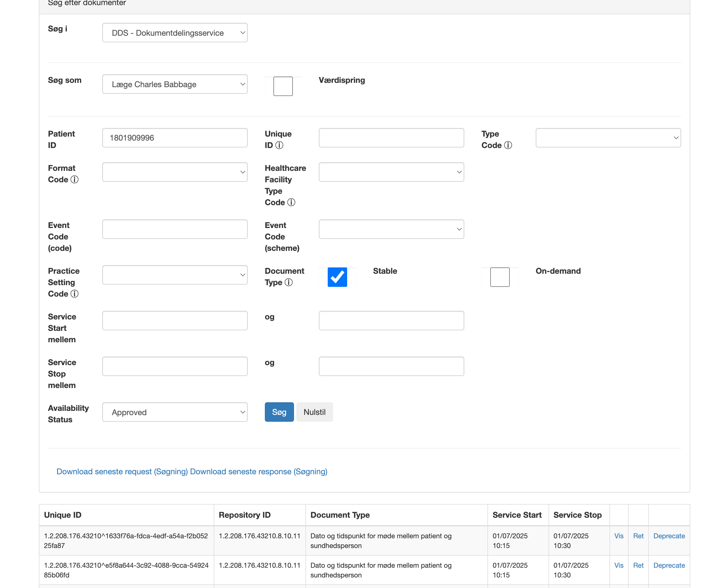This screenshot has width=712, height=588.
Task: Click the Document Type info icon
Action: click(288, 283)
